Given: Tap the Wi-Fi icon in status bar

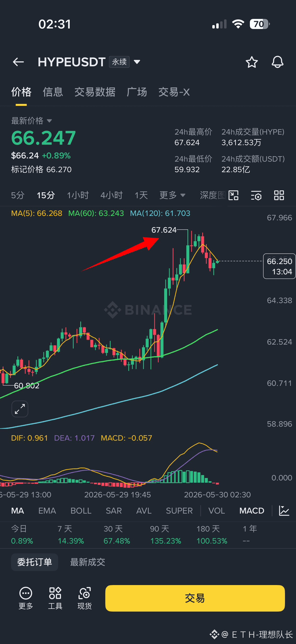Looking at the screenshot, I should (238, 24).
